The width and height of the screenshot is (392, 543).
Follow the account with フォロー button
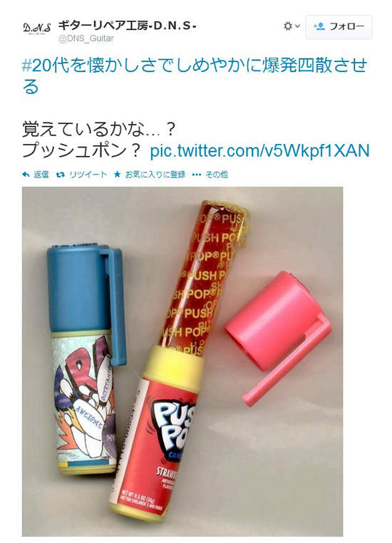pos(339,26)
